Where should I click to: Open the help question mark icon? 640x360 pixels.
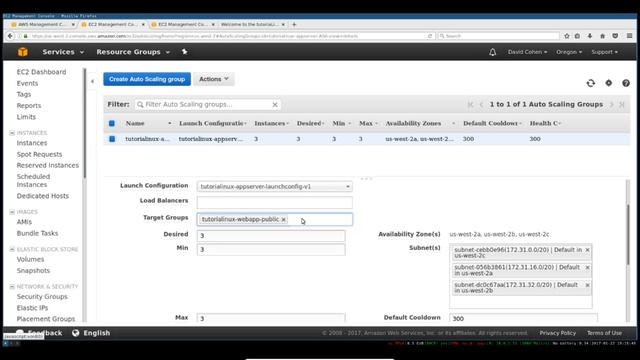pos(626,83)
